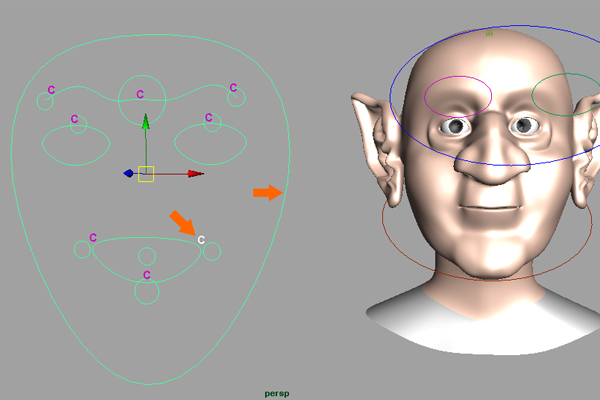
Task: Click the white C label near mouth corner
Action: click(x=201, y=240)
